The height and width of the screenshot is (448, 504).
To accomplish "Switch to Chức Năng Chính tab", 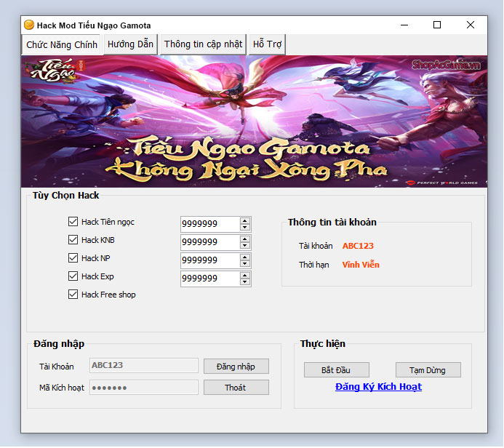I will [x=62, y=44].
